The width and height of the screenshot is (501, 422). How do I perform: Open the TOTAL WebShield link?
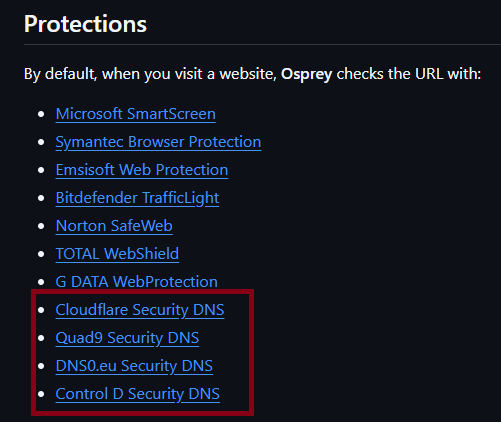click(117, 254)
